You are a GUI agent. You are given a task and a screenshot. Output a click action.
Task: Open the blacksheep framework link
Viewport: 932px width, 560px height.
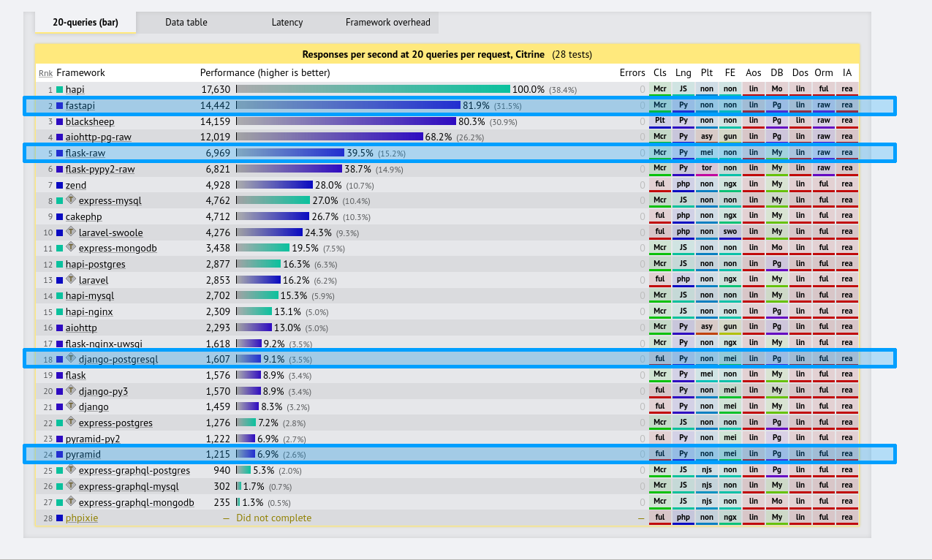pos(90,121)
